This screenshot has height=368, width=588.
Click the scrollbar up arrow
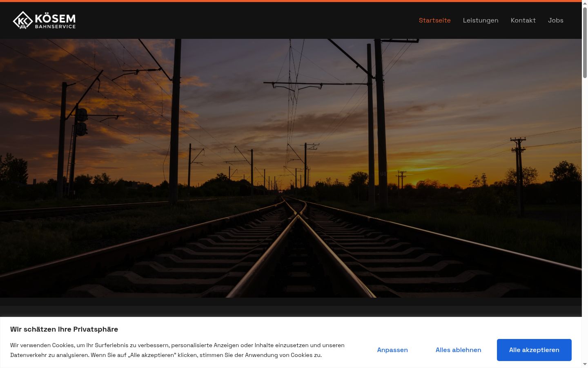(x=585, y=3)
